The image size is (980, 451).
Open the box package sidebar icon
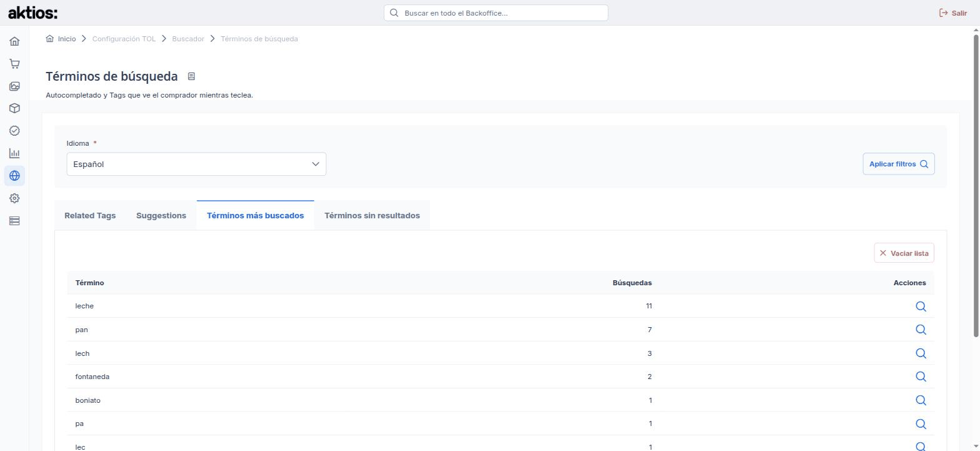pos(14,108)
